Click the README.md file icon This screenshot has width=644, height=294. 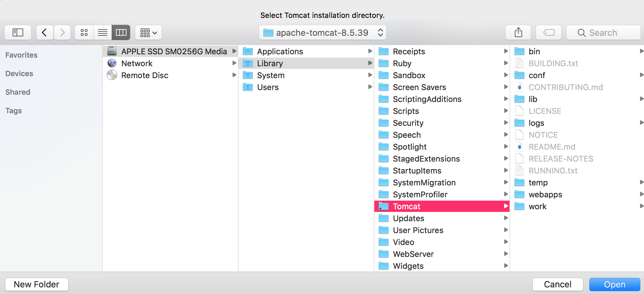tap(519, 147)
